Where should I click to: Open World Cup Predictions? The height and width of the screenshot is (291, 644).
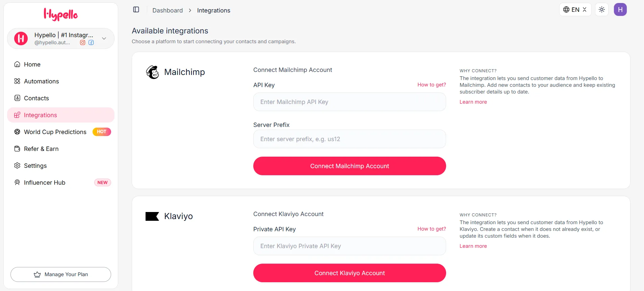tap(61, 132)
